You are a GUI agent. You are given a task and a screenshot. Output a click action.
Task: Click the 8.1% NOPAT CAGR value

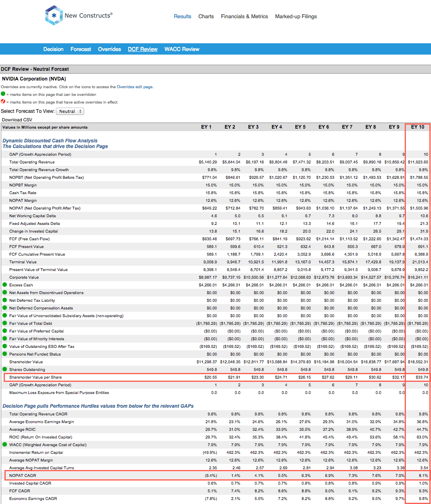[x=423, y=476]
